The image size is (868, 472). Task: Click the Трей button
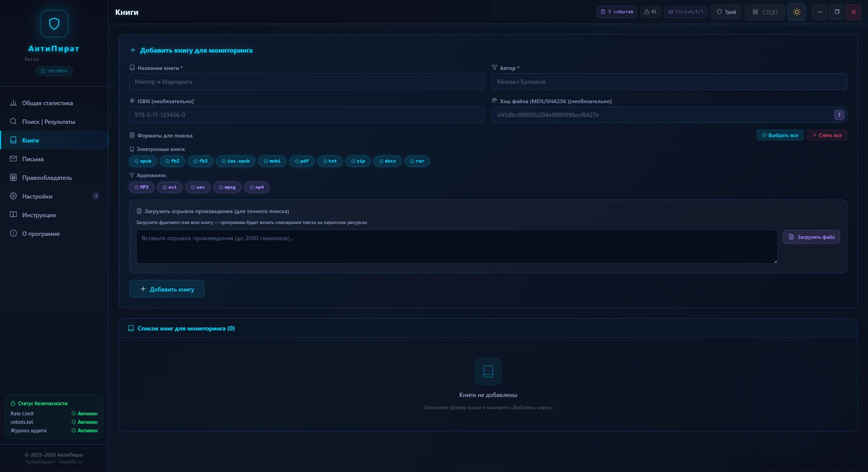[x=726, y=12]
